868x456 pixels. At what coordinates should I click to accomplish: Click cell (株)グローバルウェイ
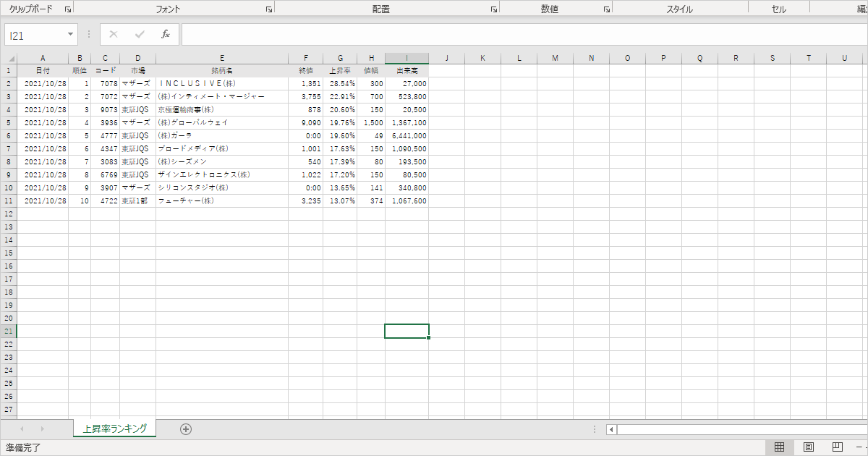tap(222, 123)
